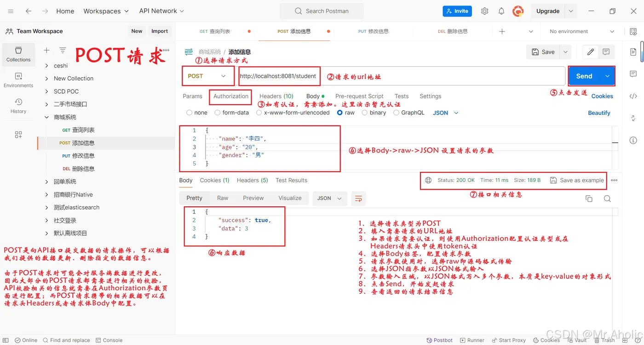Switch to the Raw response view
644x345 pixels.
(223, 198)
